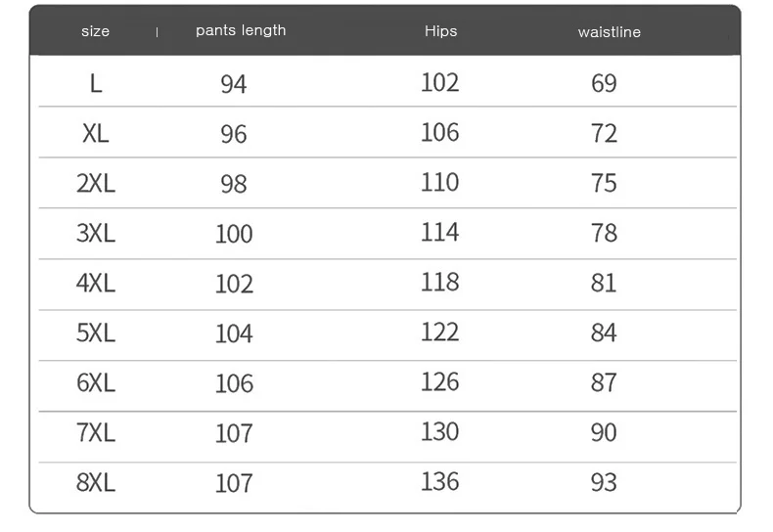Click the 6XL size label
This screenshot has width=773, height=532.
click(x=95, y=382)
